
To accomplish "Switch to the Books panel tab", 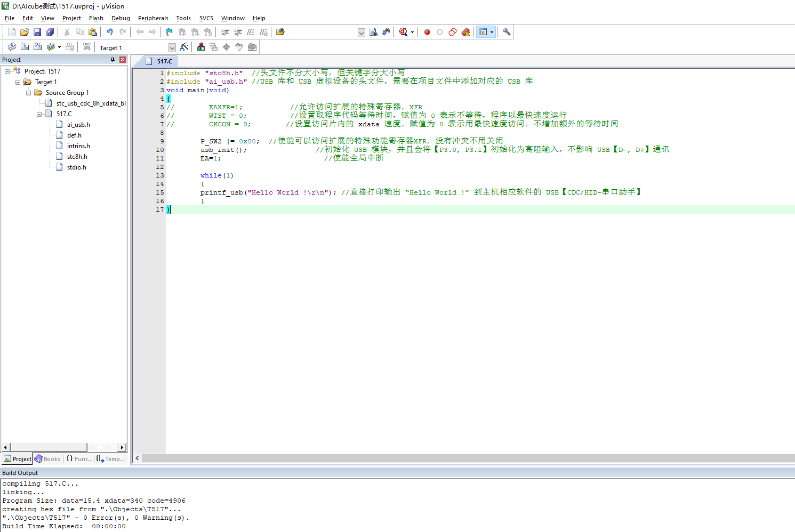I will (x=47, y=459).
